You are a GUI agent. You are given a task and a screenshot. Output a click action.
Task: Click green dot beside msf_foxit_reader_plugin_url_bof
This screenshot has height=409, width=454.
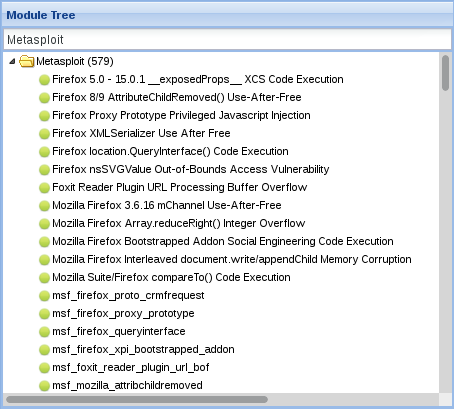pos(44,368)
